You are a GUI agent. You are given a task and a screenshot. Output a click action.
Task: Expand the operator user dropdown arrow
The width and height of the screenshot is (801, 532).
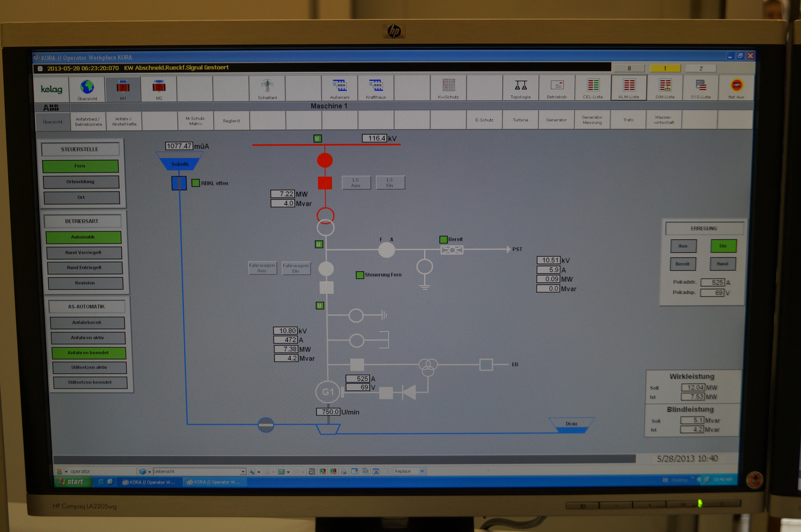pos(66,472)
